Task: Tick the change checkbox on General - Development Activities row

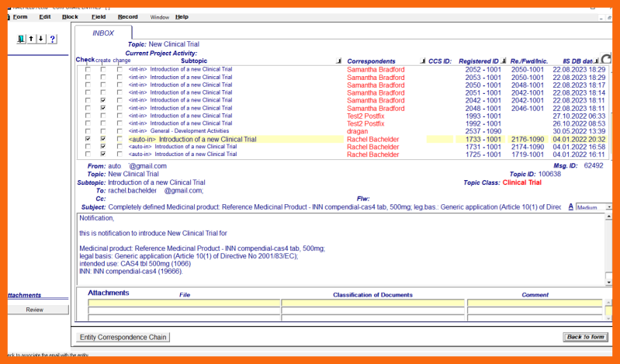Action: point(119,131)
